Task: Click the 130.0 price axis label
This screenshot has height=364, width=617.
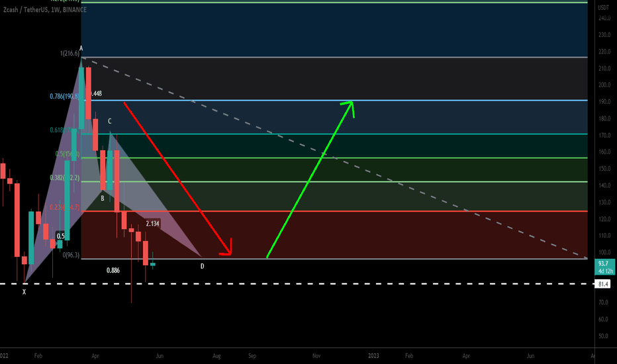Action: [604, 203]
